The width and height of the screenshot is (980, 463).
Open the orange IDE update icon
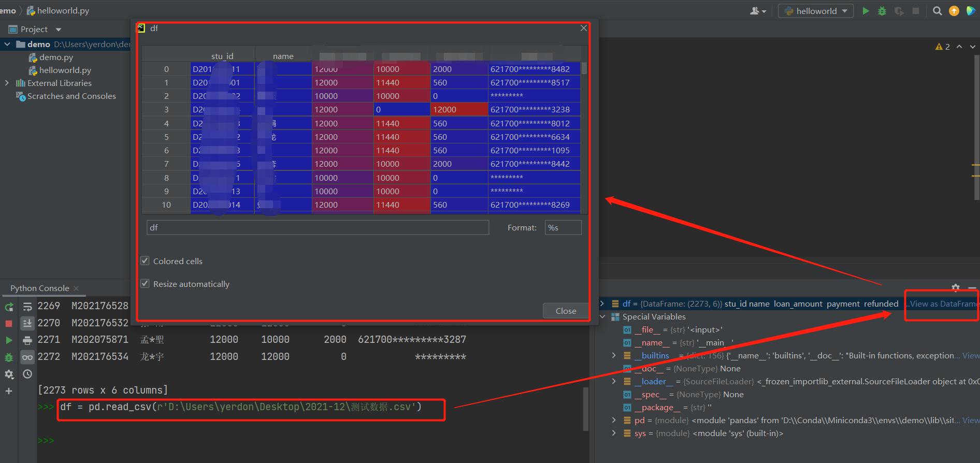954,11
